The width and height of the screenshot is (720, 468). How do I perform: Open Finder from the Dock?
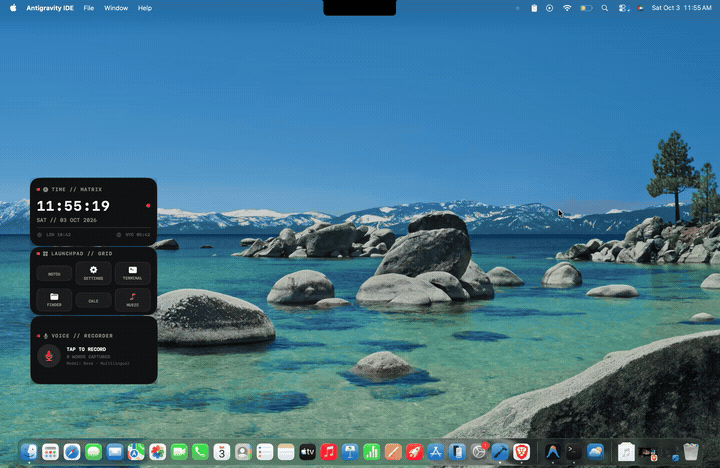(x=29, y=452)
